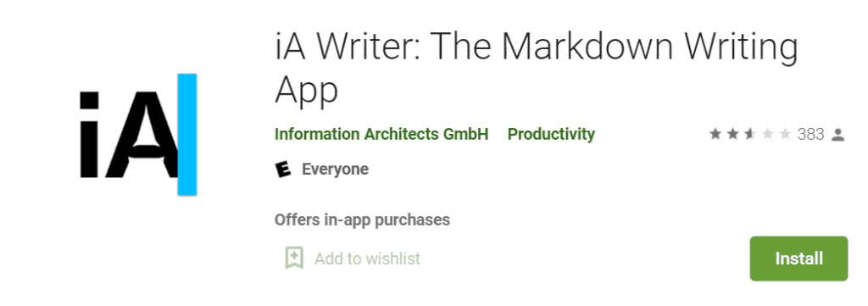Viewport: 868px width, 306px height.
Task: Open the Productivity category link
Action: point(551,135)
